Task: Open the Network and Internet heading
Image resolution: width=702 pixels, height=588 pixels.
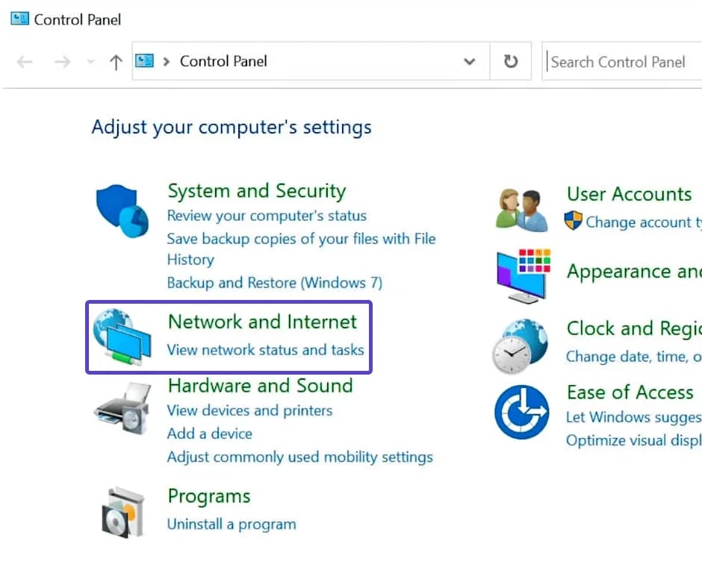Action: (262, 322)
